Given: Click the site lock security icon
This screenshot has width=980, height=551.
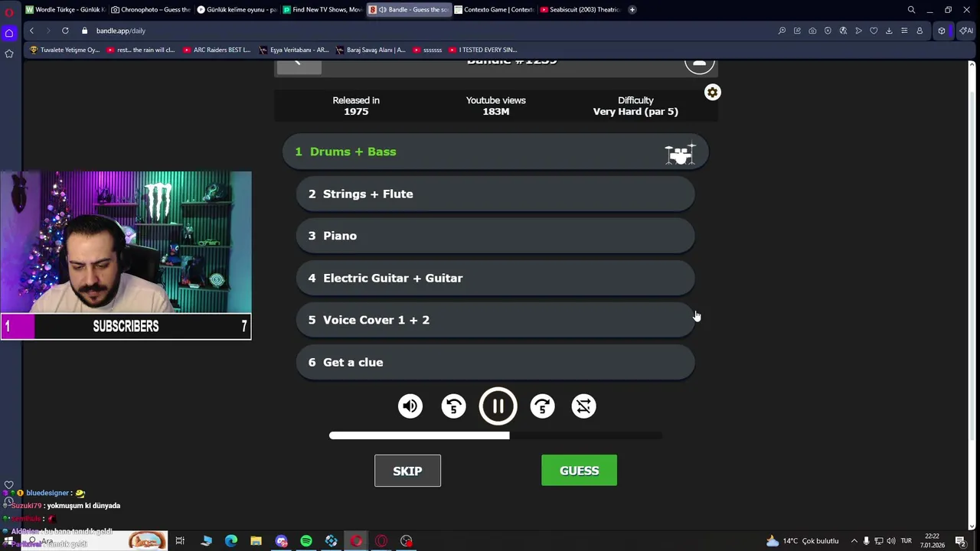Looking at the screenshot, I should [85, 31].
